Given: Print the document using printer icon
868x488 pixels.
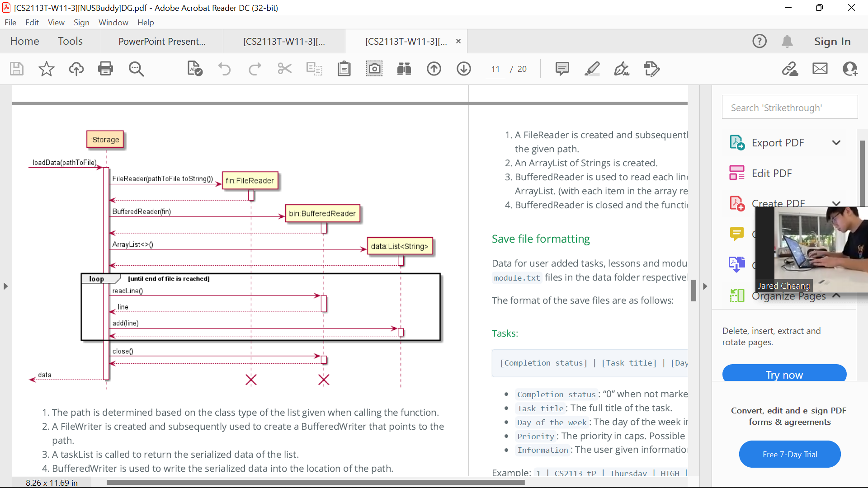Looking at the screenshot, I should [x=105, y=69].
